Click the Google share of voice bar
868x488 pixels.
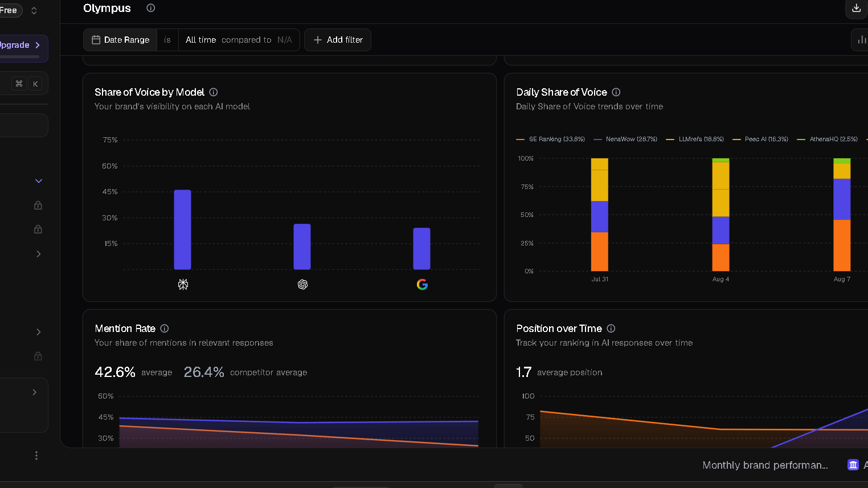(x=421, y=248)
